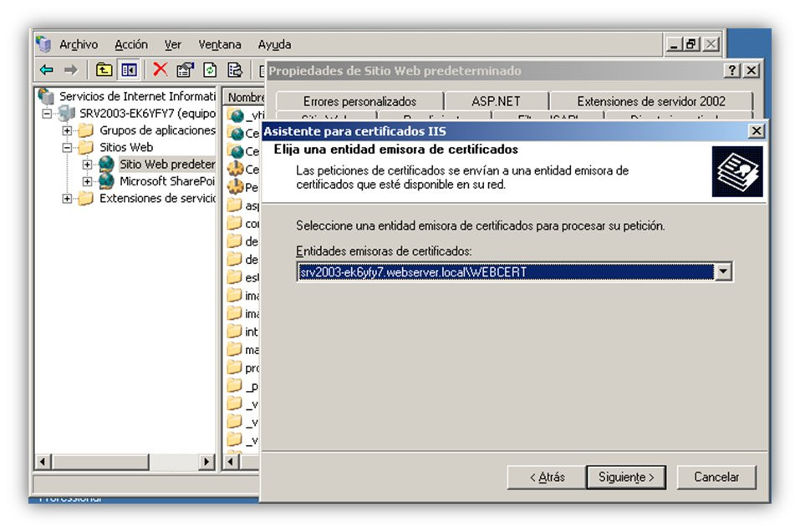Switch to Extensiones de servidor 2002 tab
Screen dimensions: 800x532
tap(651, 101)
